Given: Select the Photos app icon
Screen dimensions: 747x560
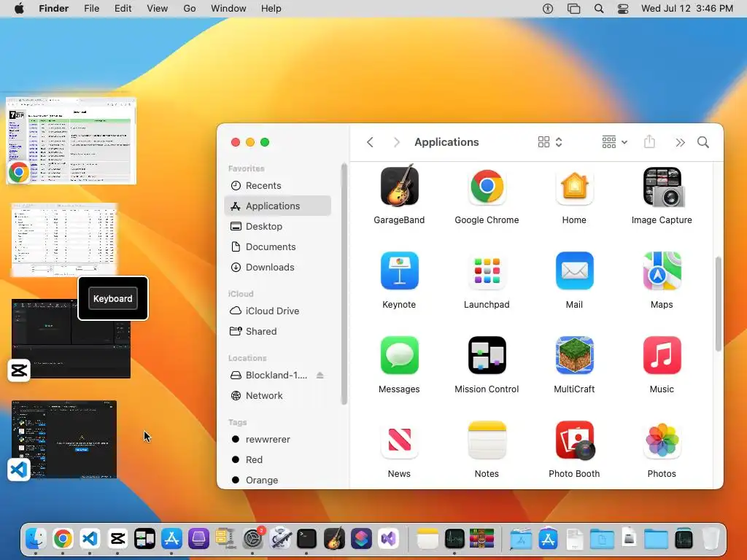Looking at the screenshot, I should (x=662, y=440).
